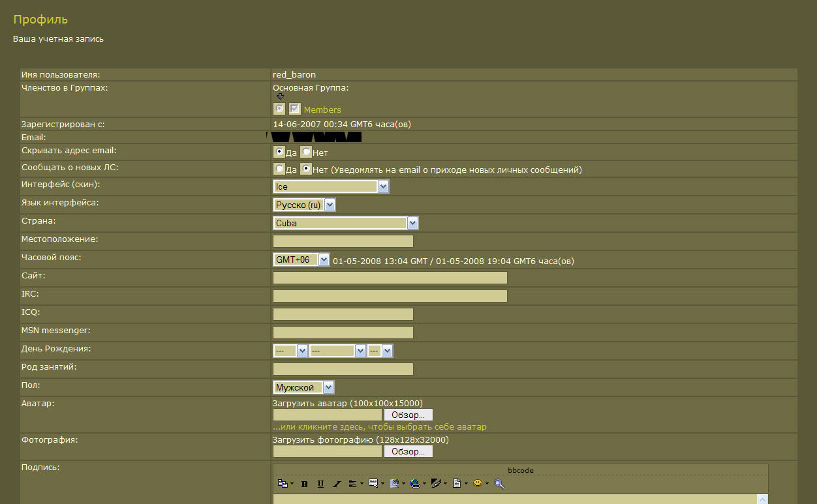Viewport: 817px width, 504px height.
Task: Select 'Нет' for hiding email address
Action: tap(305, 152)
